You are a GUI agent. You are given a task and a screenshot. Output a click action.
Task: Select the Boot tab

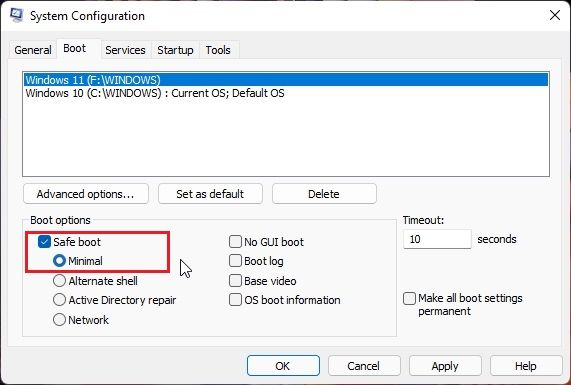click(75, 48)
